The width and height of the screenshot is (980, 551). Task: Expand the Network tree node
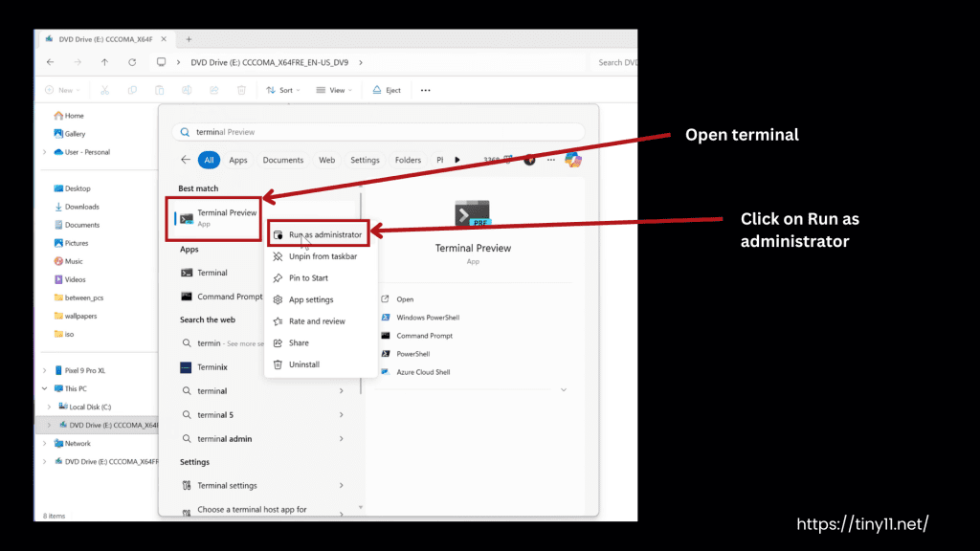(x=45, y=443)
